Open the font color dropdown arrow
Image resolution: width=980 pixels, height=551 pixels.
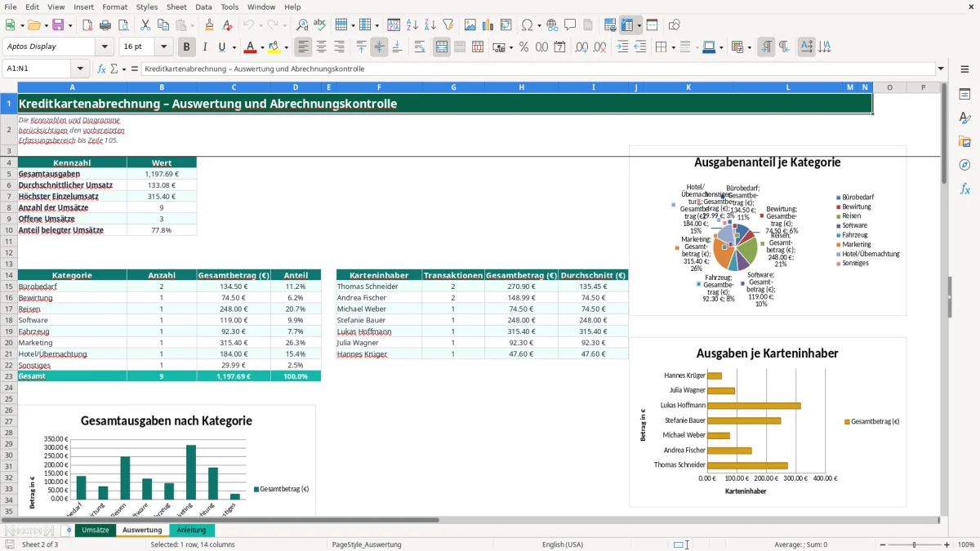[261, 47]
